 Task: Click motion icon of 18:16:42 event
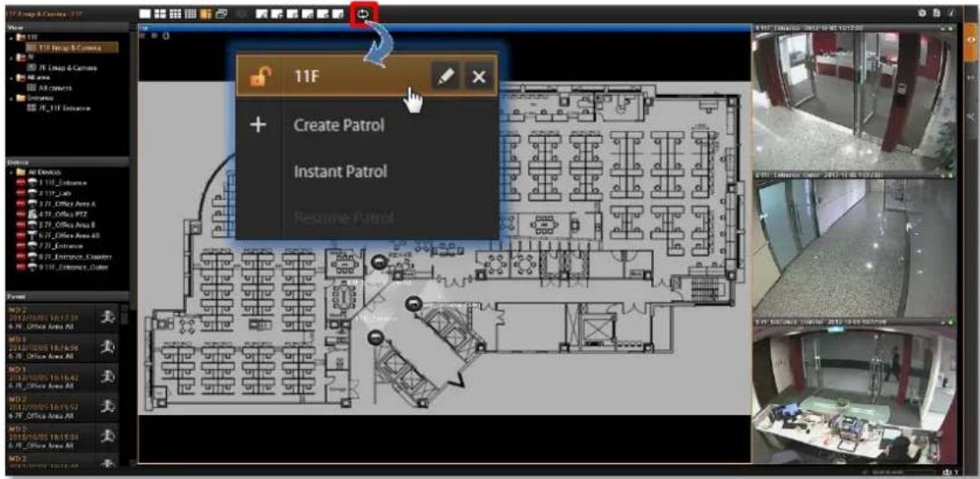pos(107,377)
